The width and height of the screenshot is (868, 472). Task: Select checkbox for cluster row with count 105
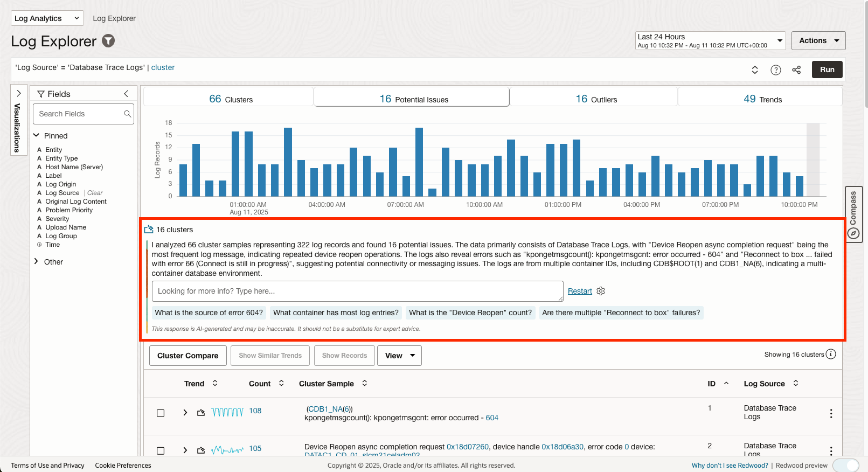coord(161,451)
